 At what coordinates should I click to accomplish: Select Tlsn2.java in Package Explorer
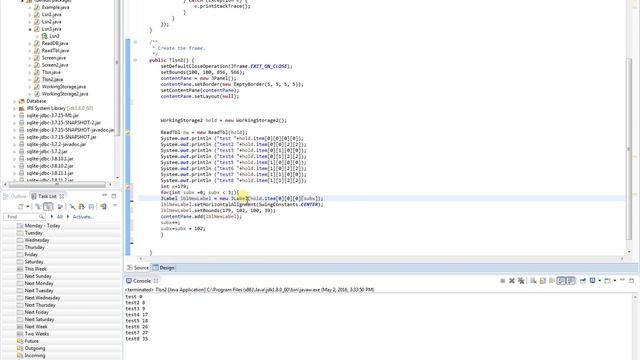pyautogui.click(x=53, y=80)
